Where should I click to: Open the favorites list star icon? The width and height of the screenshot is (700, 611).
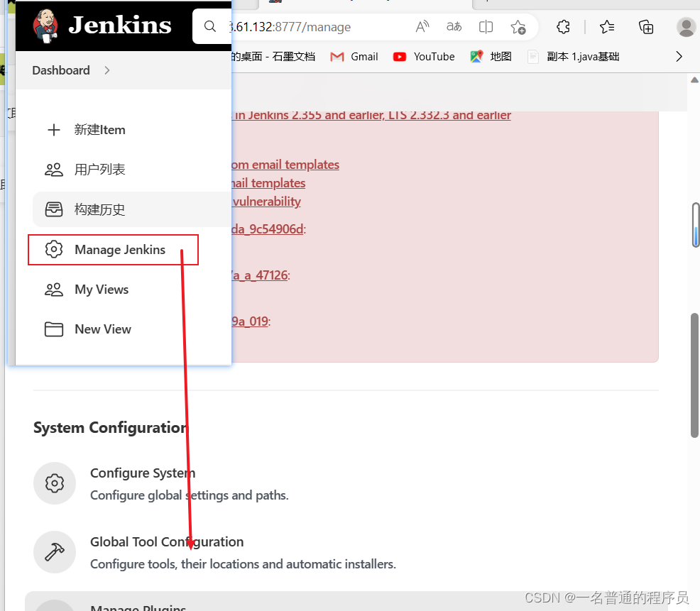(607, 27)
